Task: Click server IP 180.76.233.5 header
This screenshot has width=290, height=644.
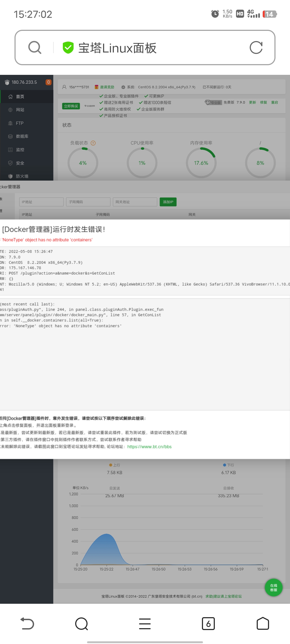Action: tap(24, 82)
